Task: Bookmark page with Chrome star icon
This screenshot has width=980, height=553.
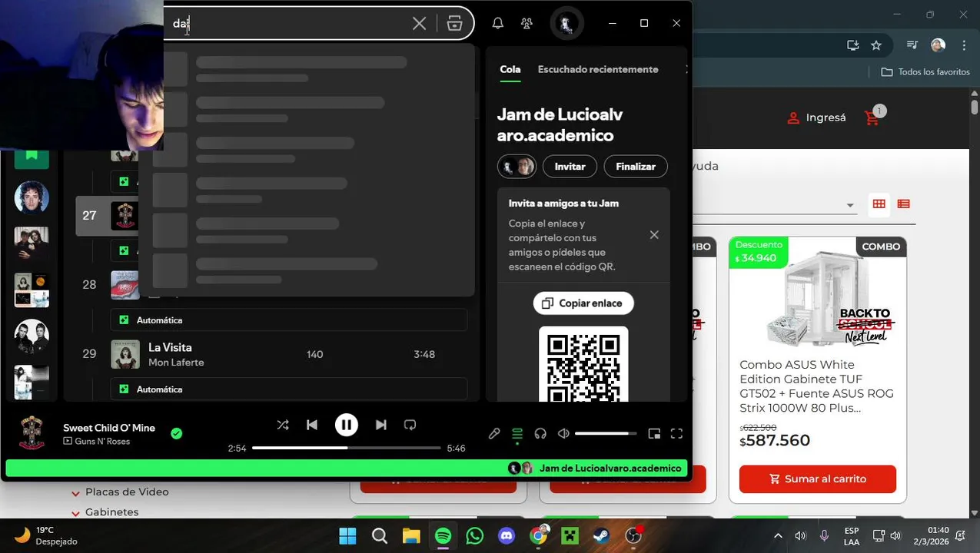Action: [x=876, y=45]
